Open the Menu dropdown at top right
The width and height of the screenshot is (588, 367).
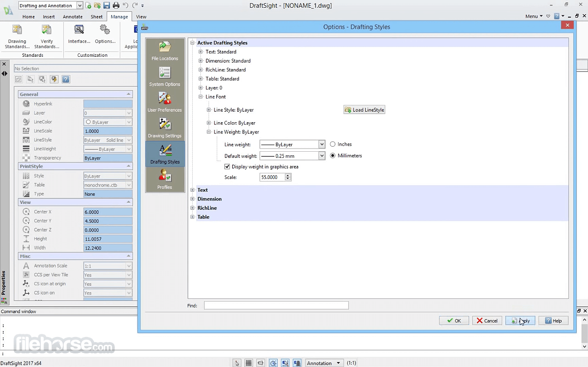coord(534,16)
